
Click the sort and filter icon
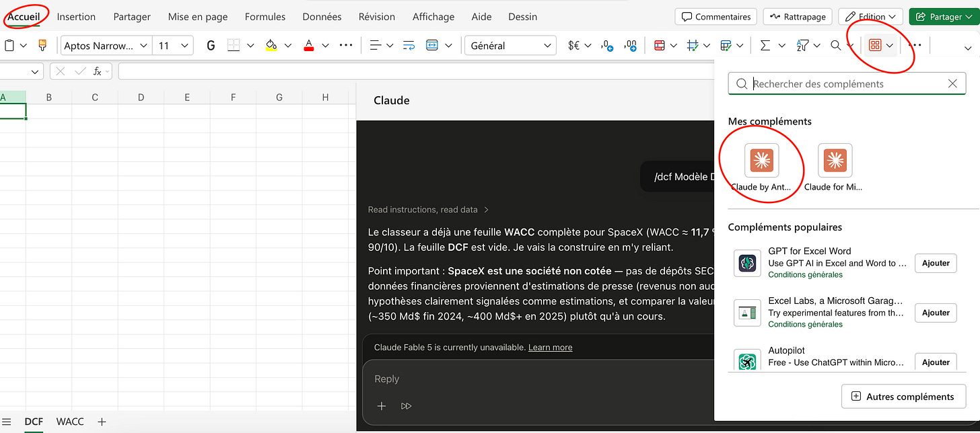802,46
